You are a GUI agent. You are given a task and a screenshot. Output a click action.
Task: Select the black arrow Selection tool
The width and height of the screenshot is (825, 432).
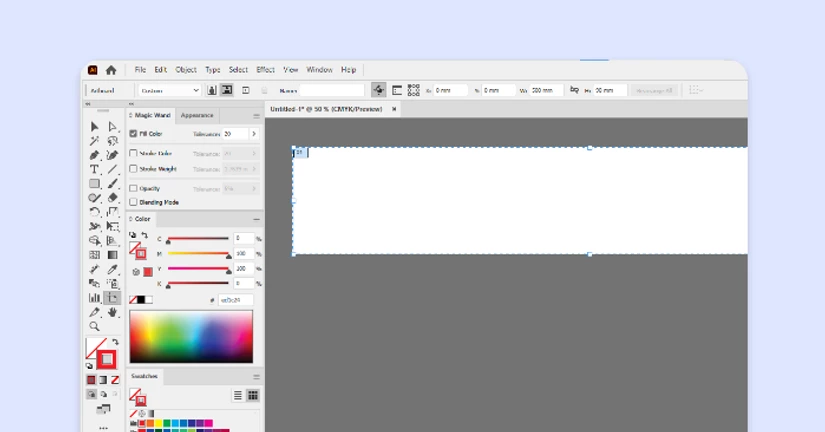point(94,127)
